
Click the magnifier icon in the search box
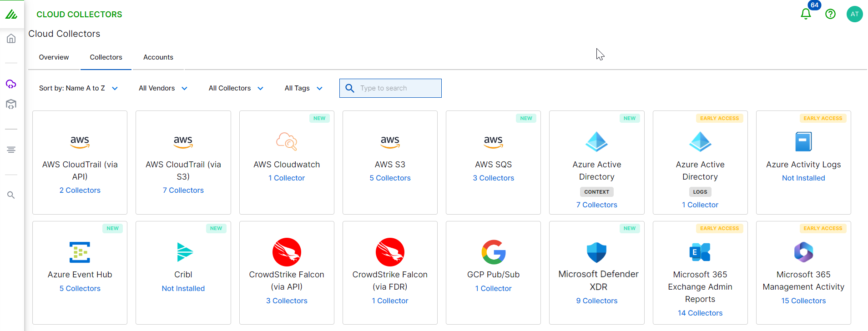349,88
